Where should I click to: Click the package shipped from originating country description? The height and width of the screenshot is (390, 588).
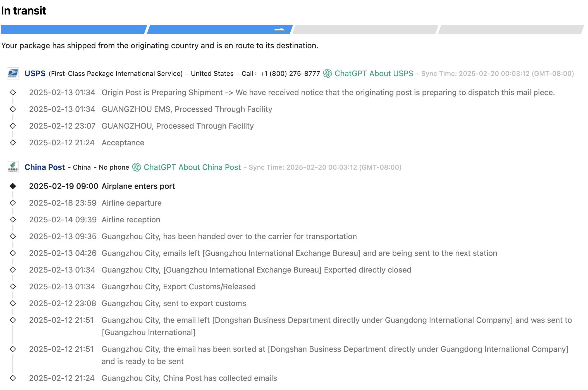[160, 45]
